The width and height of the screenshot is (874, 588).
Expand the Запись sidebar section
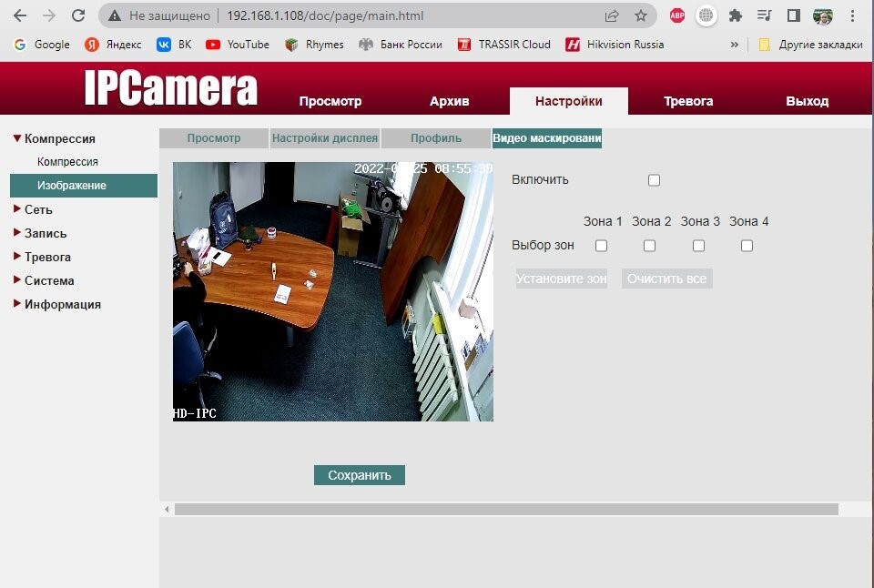[x=46, y=233]
